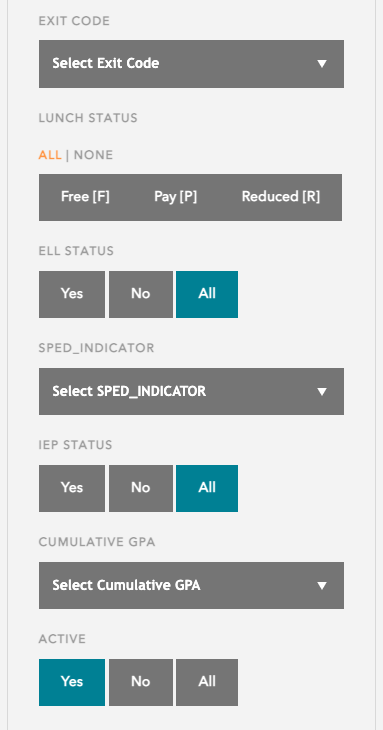Open the Select Exit Code dropdown
The height and width of the screenshot is (730, 383).
[191, 64]
